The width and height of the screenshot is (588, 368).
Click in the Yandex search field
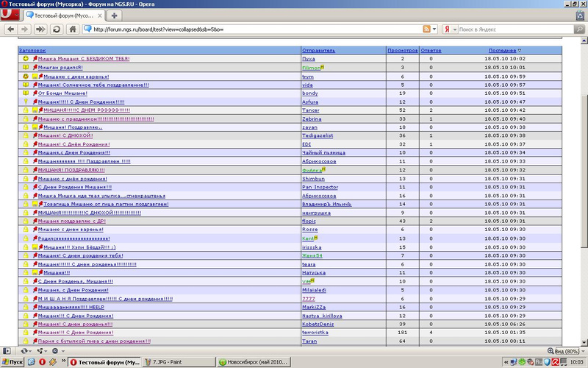(x=514, y=29)
